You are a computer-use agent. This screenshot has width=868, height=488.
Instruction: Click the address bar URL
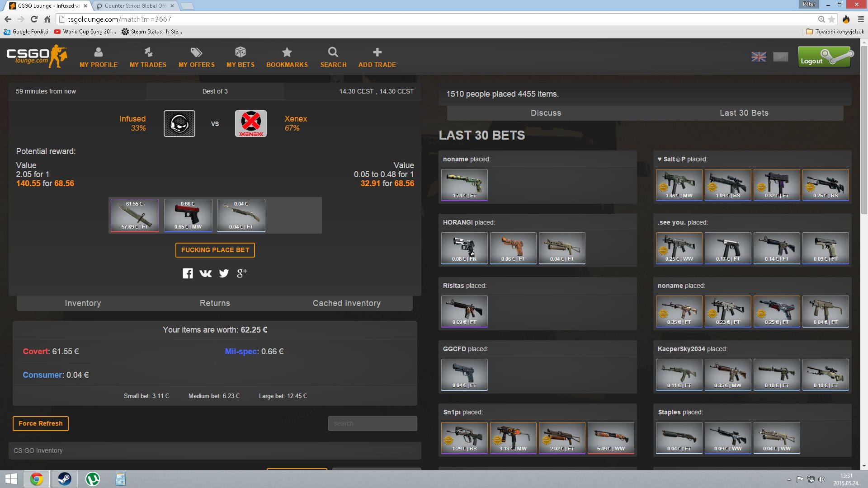[x=119, y=19]
